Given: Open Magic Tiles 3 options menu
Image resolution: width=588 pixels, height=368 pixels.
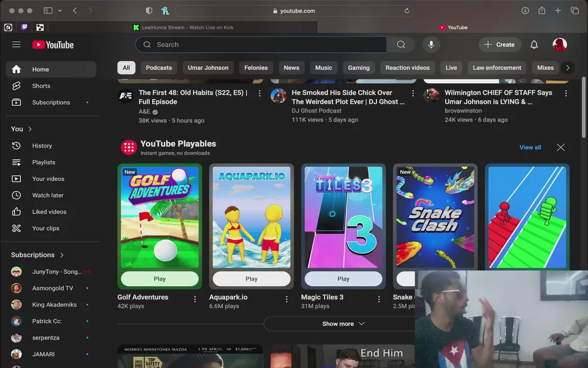Looking at the screenshot, I should tap(379, 300).
